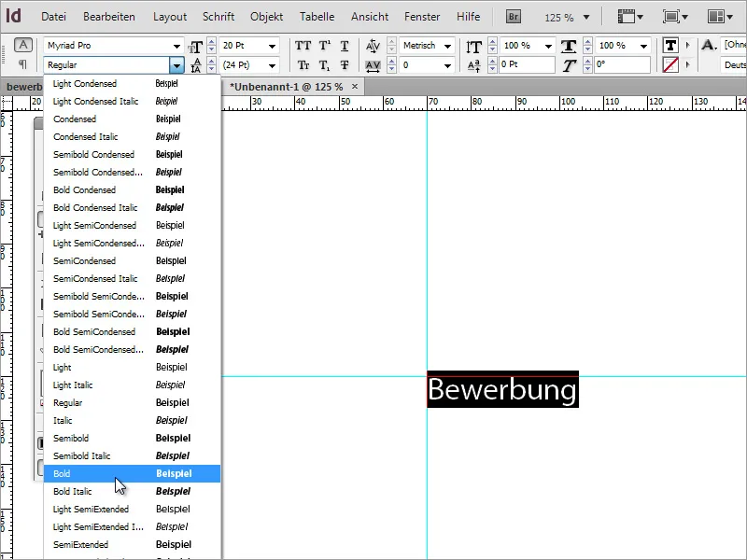Toggle underline formatting
The width and height of the screenshot is (747, 560).
(344, 45)
